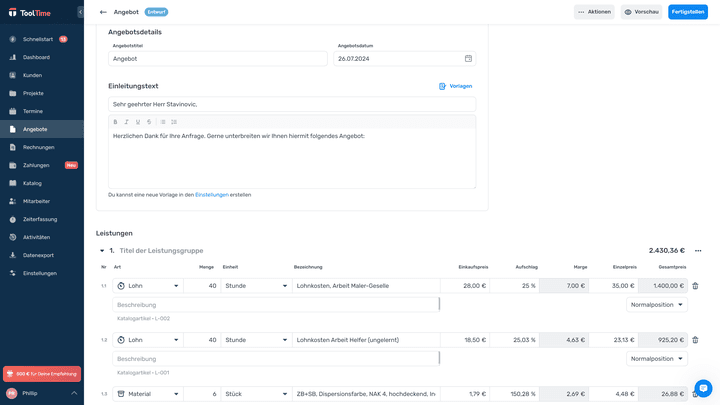Open the Leistungsgruppe three-dot options menu
720x405 pixels.
[698, 251]
